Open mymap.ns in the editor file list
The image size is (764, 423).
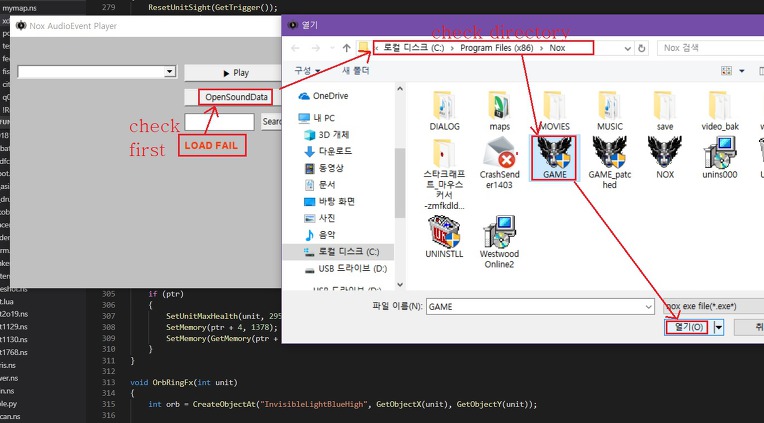pyautogui.click(x=19, y=7)
